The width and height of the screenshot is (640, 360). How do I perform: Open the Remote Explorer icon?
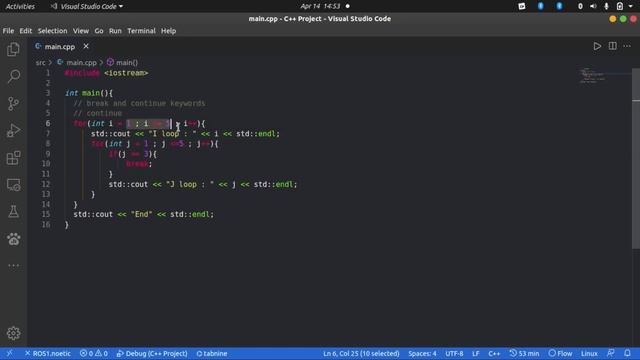click(x=13, y=185)
